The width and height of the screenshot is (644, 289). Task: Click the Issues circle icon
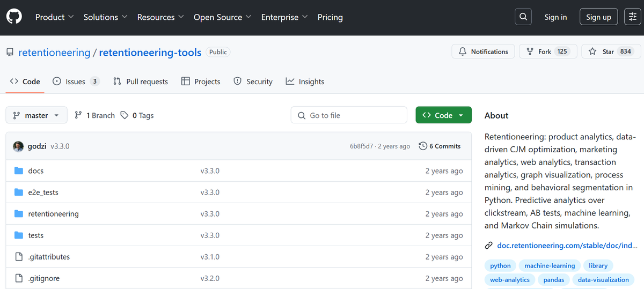(57, 81)
